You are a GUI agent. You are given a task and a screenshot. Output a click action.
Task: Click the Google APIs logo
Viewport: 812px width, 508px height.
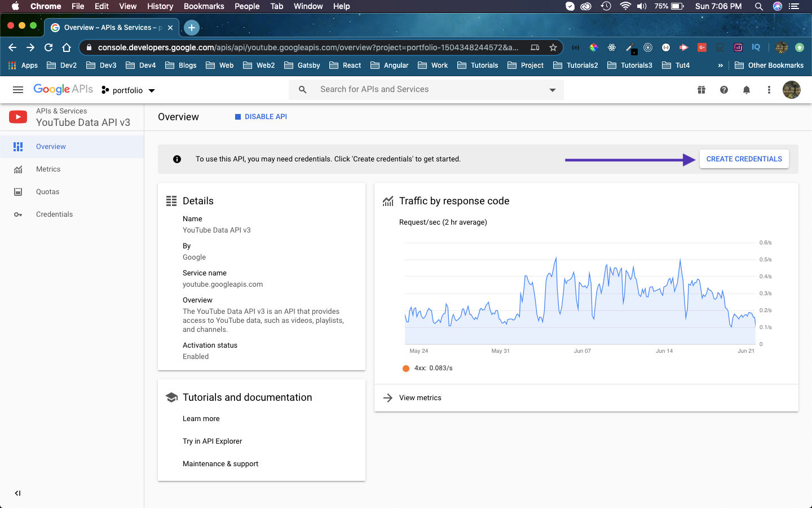pyautogui.click(x=63, y=89)
